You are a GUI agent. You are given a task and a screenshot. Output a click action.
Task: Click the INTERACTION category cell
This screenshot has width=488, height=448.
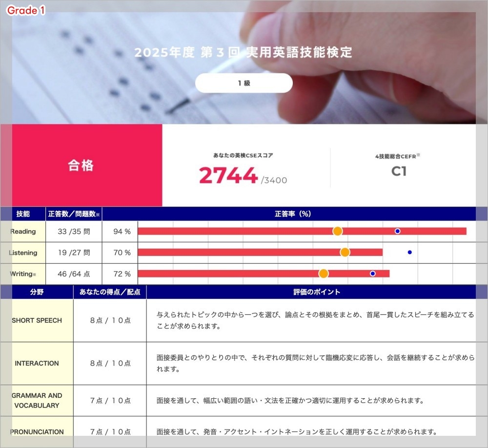pos(37,363)
